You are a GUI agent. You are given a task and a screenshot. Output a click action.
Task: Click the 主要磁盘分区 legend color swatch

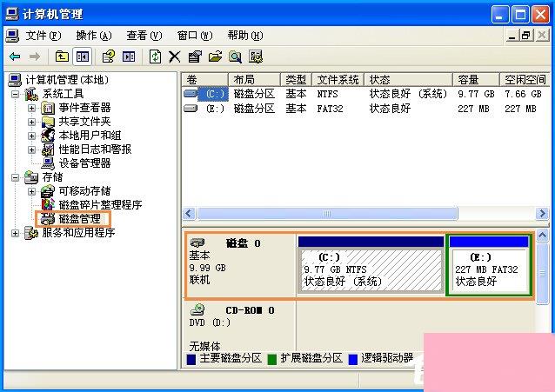[191, 359]
